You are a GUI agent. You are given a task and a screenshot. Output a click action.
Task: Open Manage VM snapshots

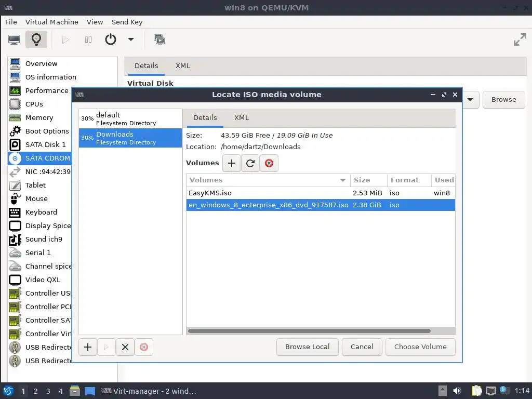[159, 39]
